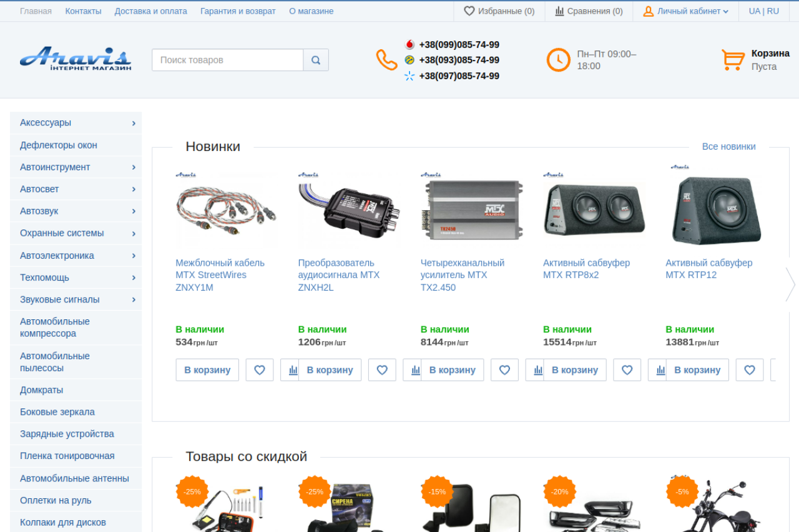Open the Все новинки link
The width and height of the screenshot is (799, 532).
728,147
